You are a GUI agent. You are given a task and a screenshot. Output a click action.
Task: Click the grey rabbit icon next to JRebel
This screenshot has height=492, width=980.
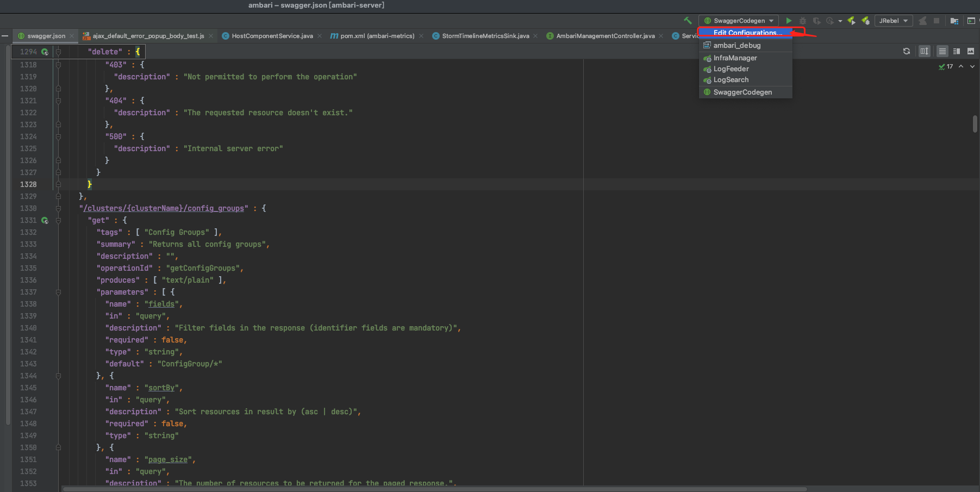tap(922, 21)
